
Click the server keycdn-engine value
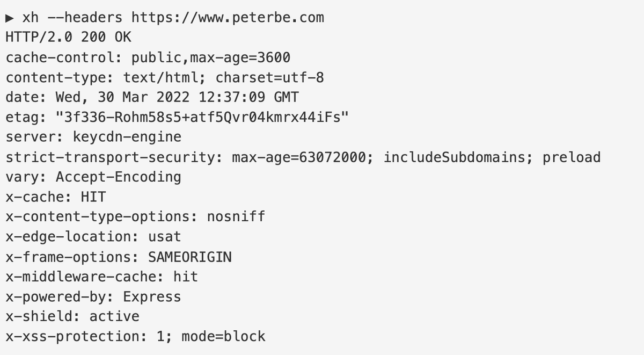pos(127,137)
